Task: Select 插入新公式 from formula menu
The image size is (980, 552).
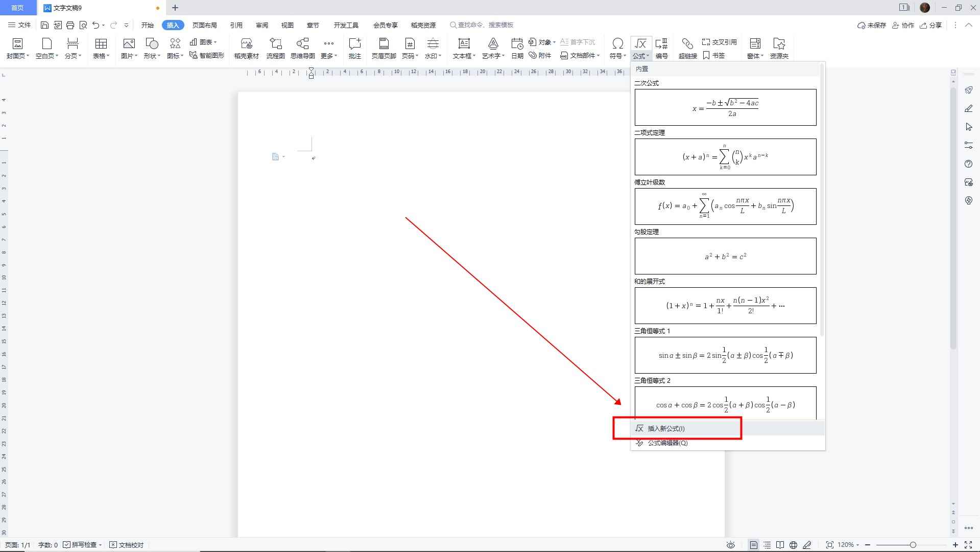Action: pos(666,428)
